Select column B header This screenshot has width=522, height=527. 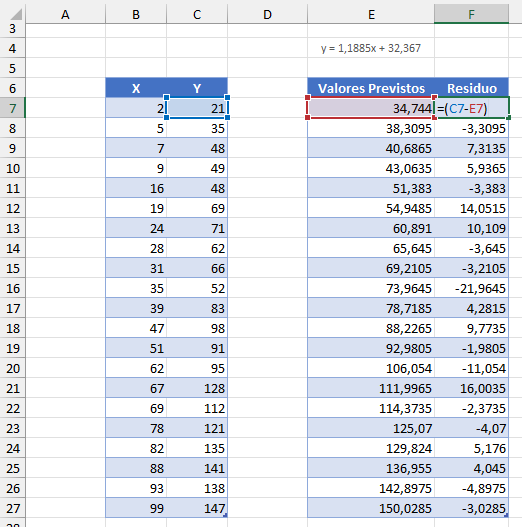pyautogui.click(x=136, y=14)
